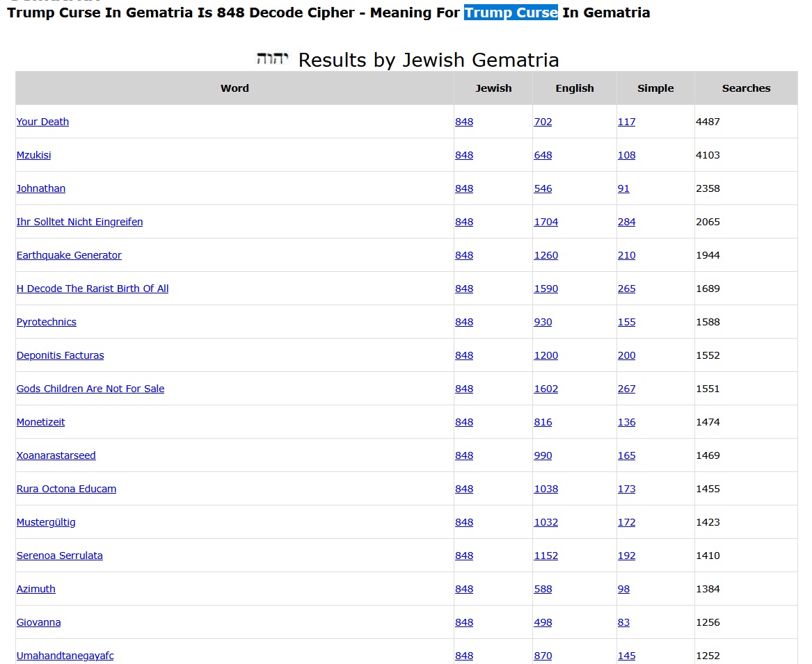This screenshot has width=812, height=664.
Task: Open the 'Serenoa Serrulata' link
Action: (x=60, y=556)
